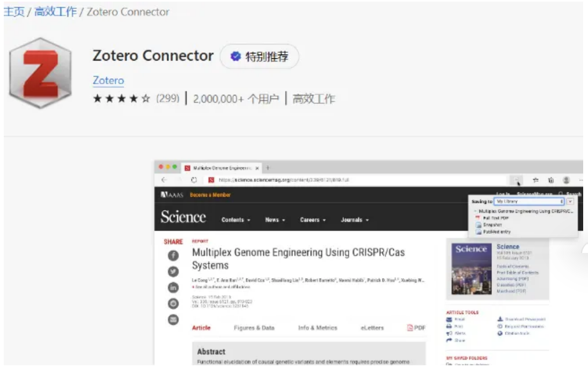Viewport: 588px width, 373px height.
Task: Click the browser back arrow
Action: 164,180
